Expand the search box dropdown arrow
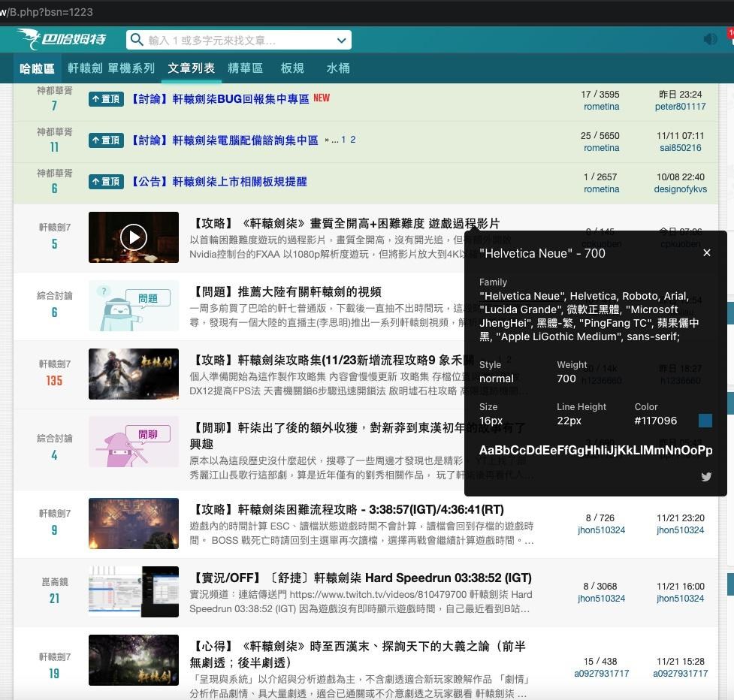This screenshot has height=700, width=734. click(341, 40)
